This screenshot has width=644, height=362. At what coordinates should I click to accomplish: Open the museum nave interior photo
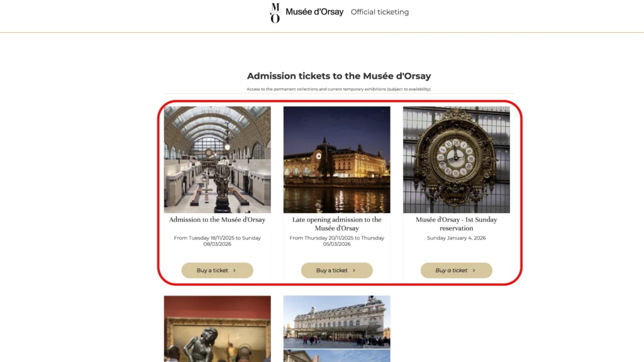click(217, 160)
